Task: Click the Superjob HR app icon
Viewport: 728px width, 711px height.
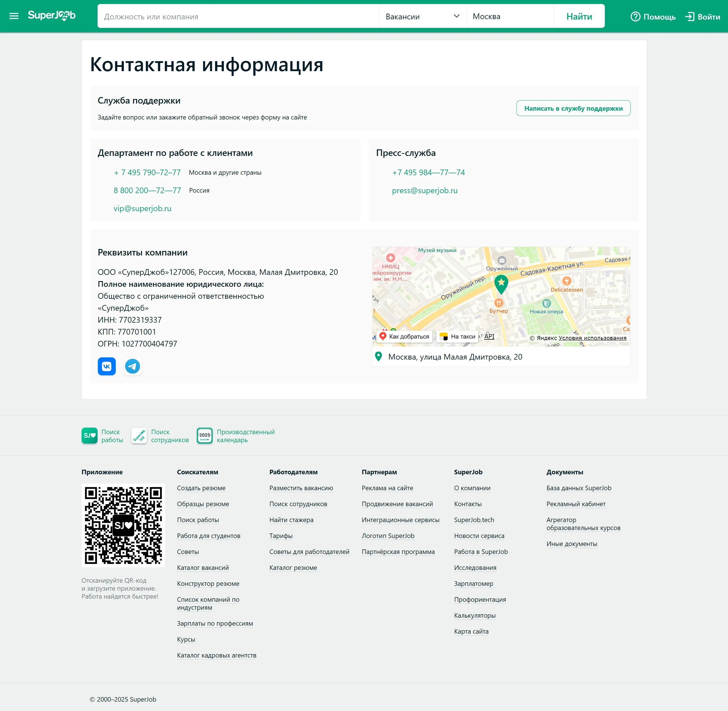Action: pos(139,436)
